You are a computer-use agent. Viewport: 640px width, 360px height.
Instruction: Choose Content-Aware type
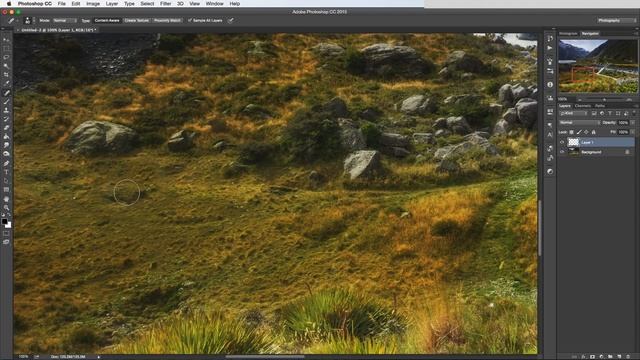pos(107,20)
